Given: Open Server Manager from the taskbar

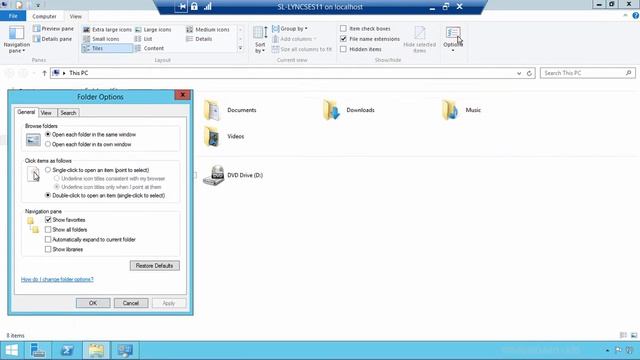Looking at the screenshot, I should pyautogui.click(x=38, y=350).
